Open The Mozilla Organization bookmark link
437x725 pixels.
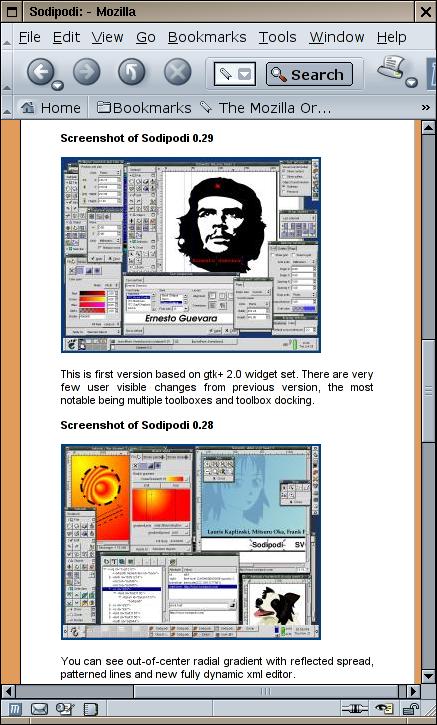[x=265, y=108]
